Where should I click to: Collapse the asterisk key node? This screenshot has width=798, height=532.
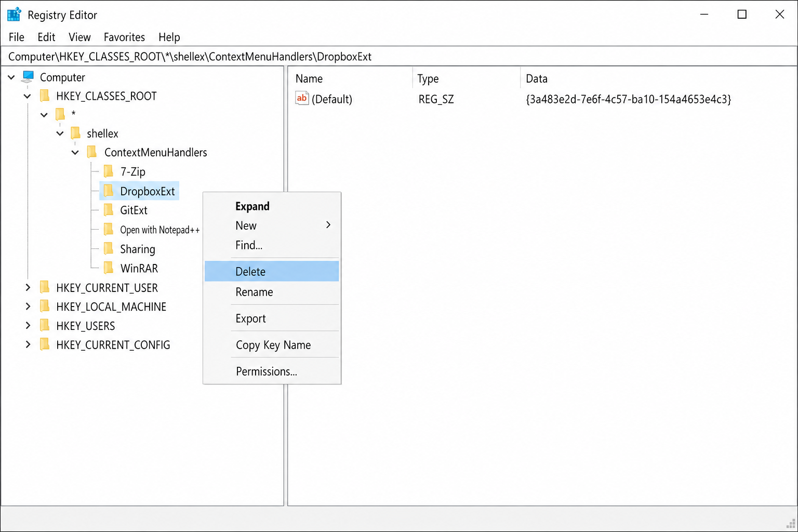point(44,115)
